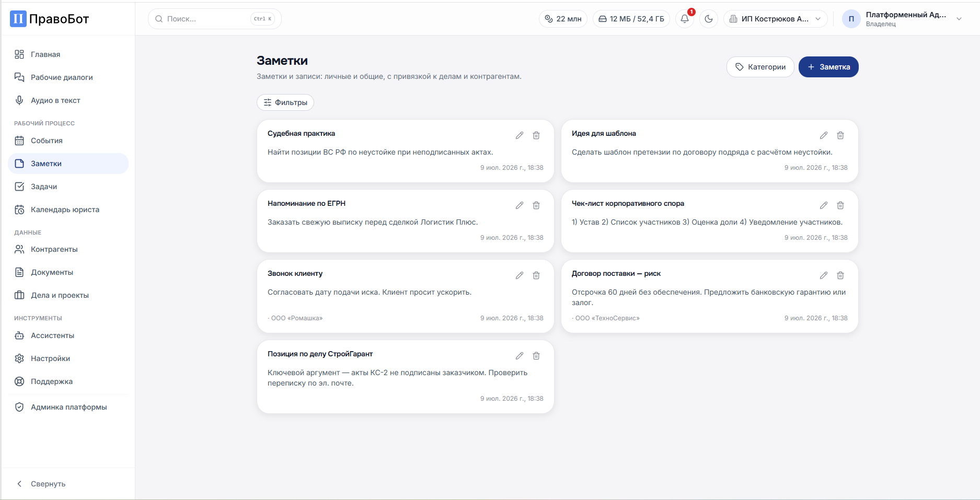This screenshot has height=500, width=980.
Task: Open Рабочие диалоги
Action: 68,77
